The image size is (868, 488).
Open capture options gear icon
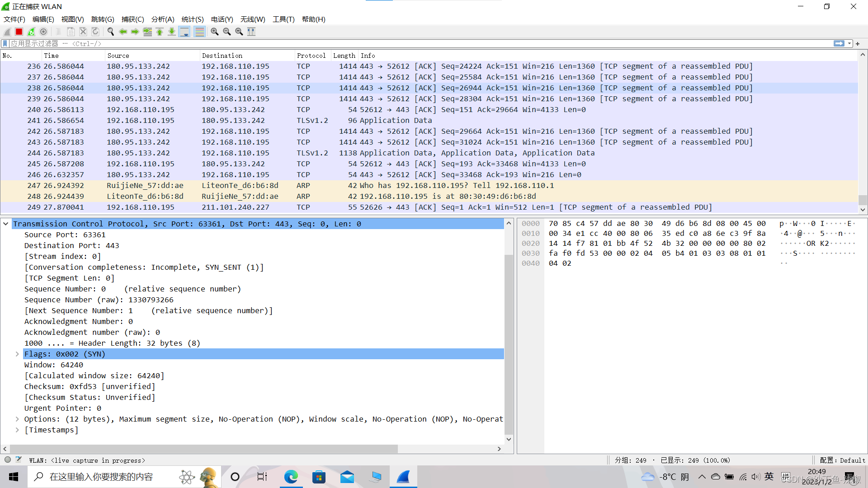[x=43, y=32]
